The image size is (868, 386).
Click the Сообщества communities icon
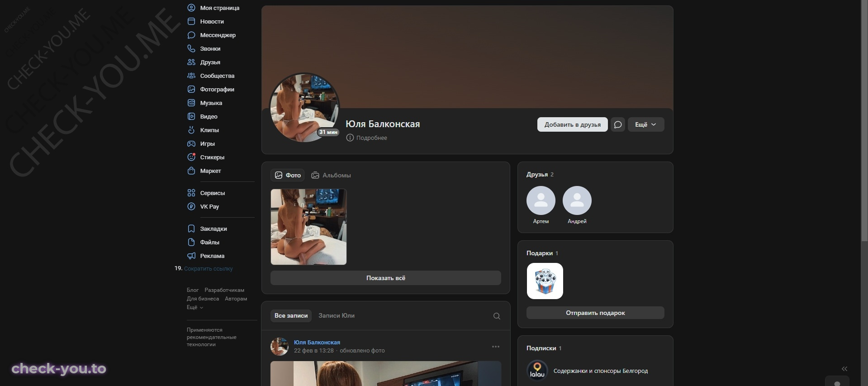pyautogui.click(x=191, y=76)
